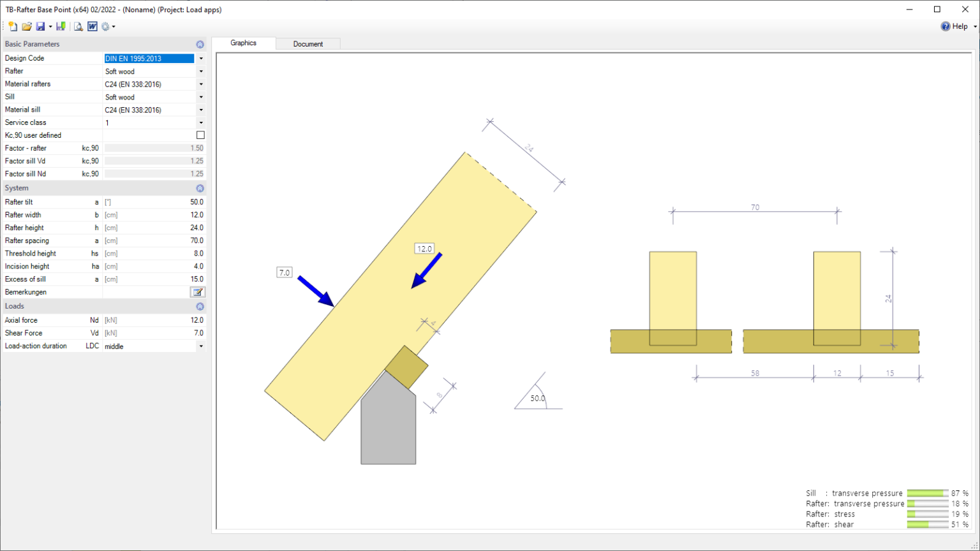The image size is (980, 551).
Task: Switch to the Document tab
Action: click(309, 43)
